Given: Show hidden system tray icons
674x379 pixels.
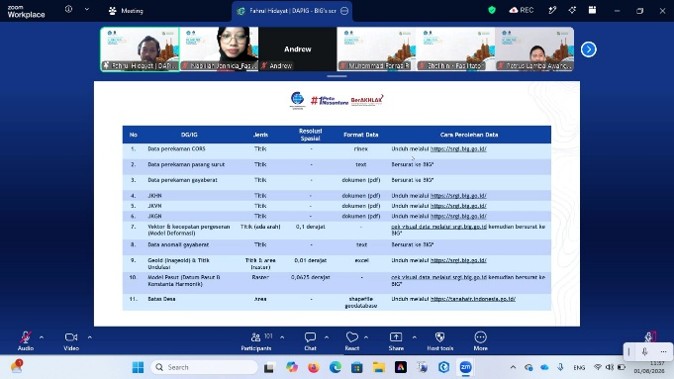Looking at the screenshot, I should [x=513, y=367].
